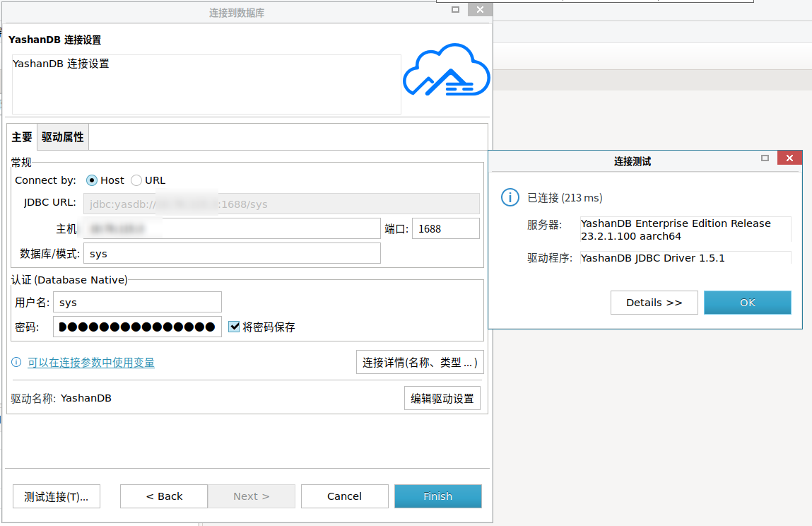Viewport: 812px width, 526px height.
Task: Expand Details >> in 连接测试 dialog
Action: coord(654,303)
